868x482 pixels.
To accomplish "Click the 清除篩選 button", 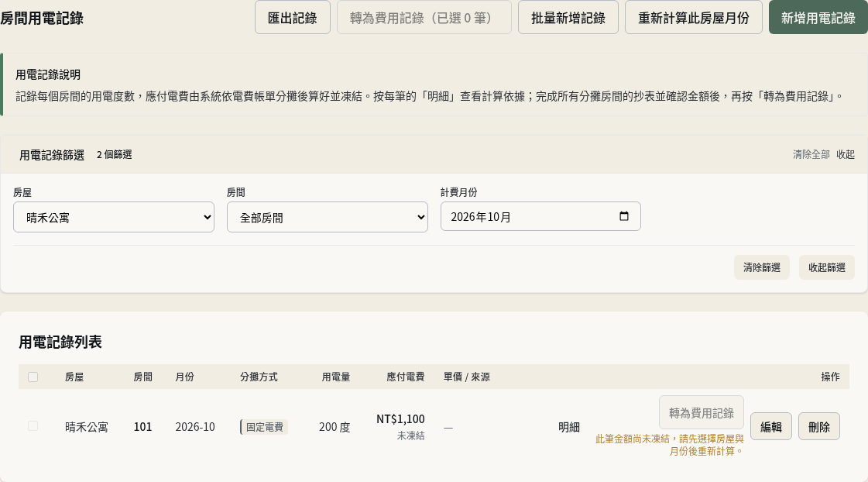I will pyautogui.click(x=762, y=267).
